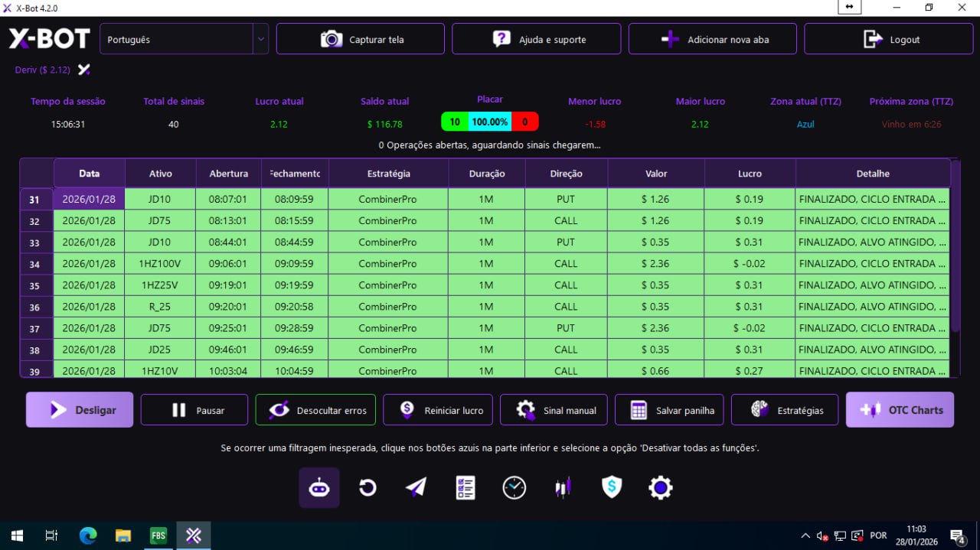Pause the bot with Pausar

tap(194, 410)
